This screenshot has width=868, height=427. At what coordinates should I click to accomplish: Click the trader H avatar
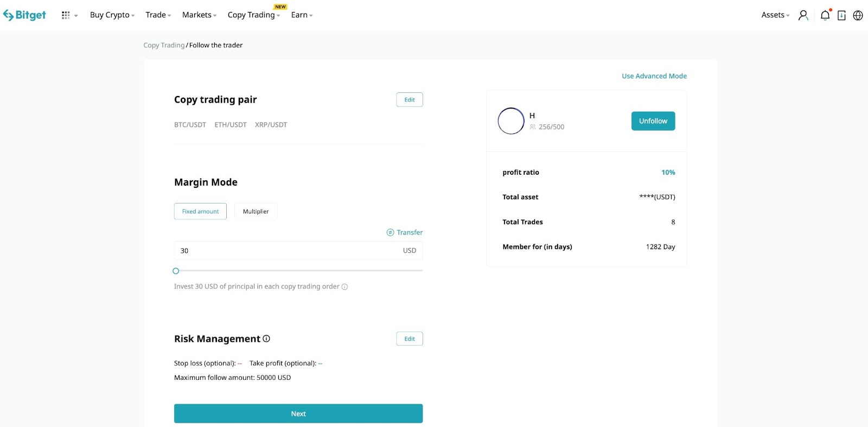(x=511, y=121)
